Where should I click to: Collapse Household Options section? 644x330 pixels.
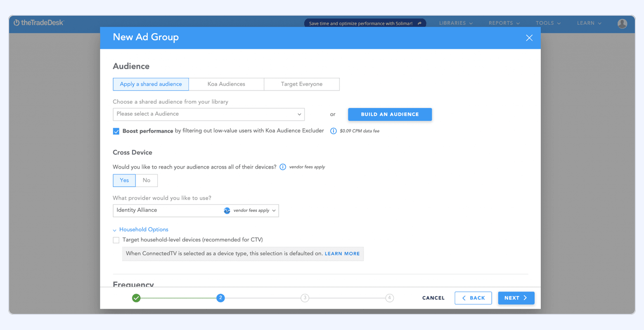click(x=141, y=230)
